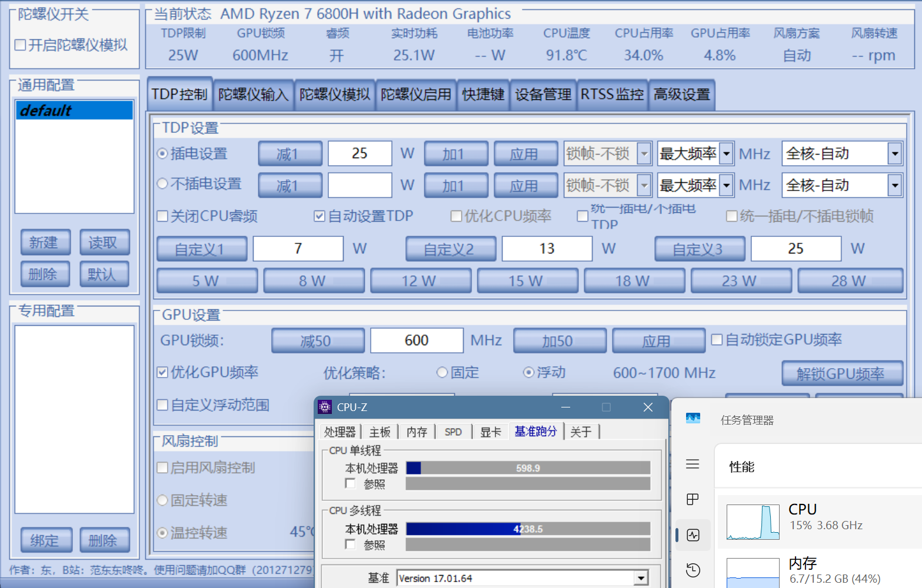Viewport: 922px width, 588px height.
Task: Open 快捷键 tab
Action: (483, 95)
